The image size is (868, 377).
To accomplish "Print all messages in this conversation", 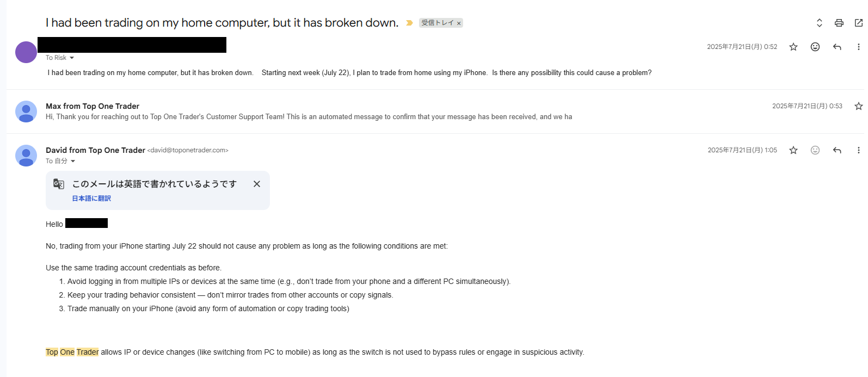I will click(839, 23).
